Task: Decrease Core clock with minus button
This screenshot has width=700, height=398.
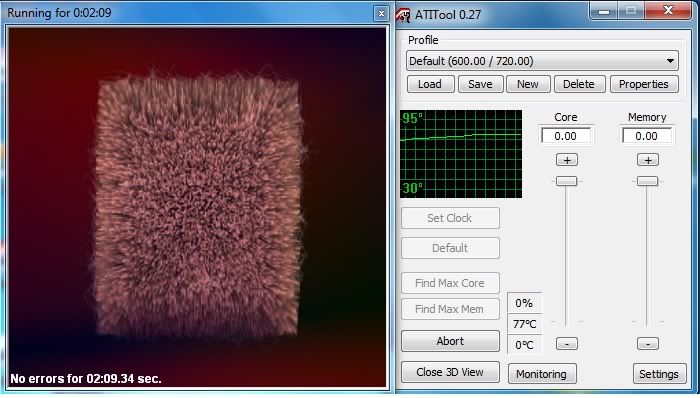Action: 567,344
